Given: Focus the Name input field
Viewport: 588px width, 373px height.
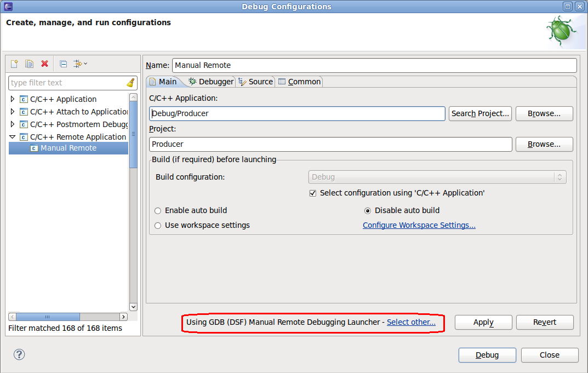Looking at the screenshot, I should pyautogui.click(x=374, y=65).
